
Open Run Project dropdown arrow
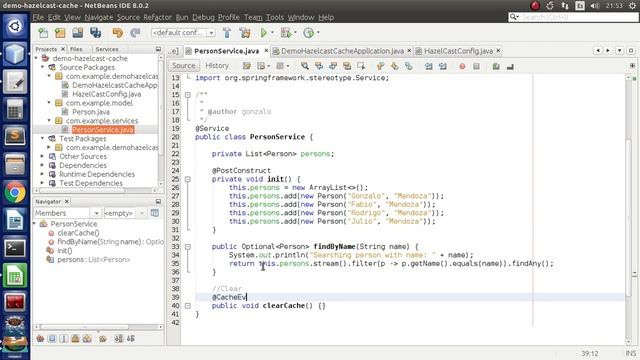272,33
